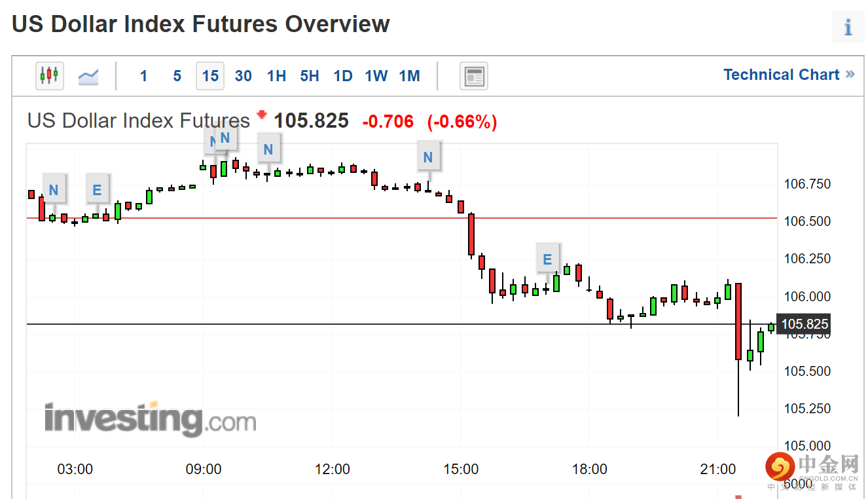This screenshot has width=868, height=499.
Task: Click the Investing.com watermark logo
Action: (150, 419)
